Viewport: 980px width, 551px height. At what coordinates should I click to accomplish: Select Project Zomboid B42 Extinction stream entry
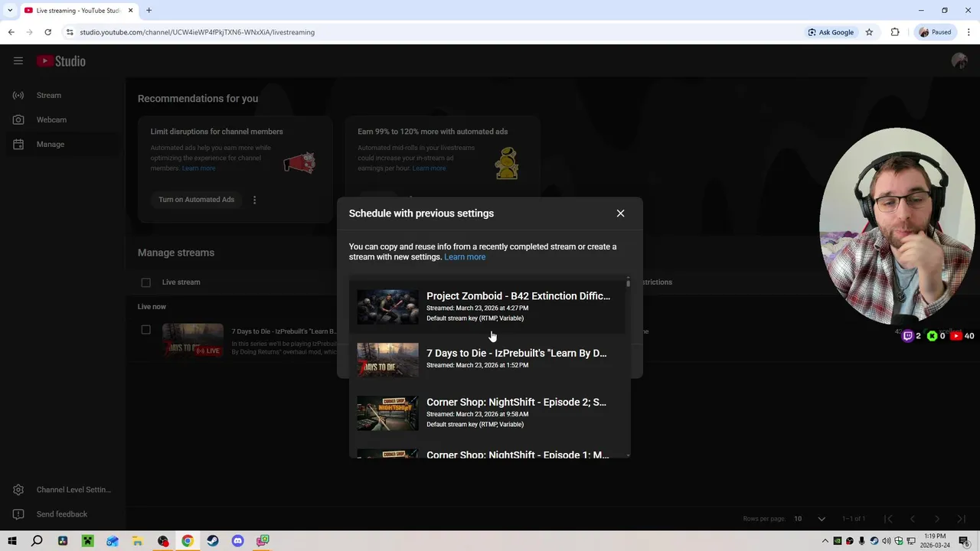click(487, 306)
